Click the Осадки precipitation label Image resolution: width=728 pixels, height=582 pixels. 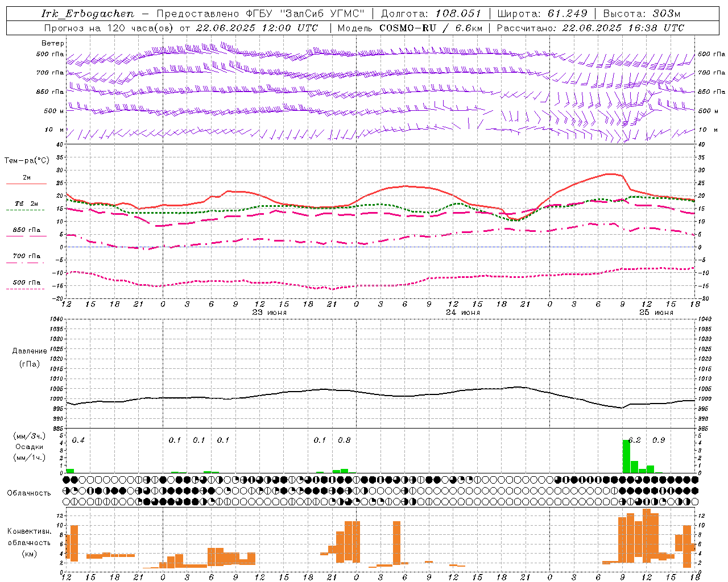(x=30, y=447)
